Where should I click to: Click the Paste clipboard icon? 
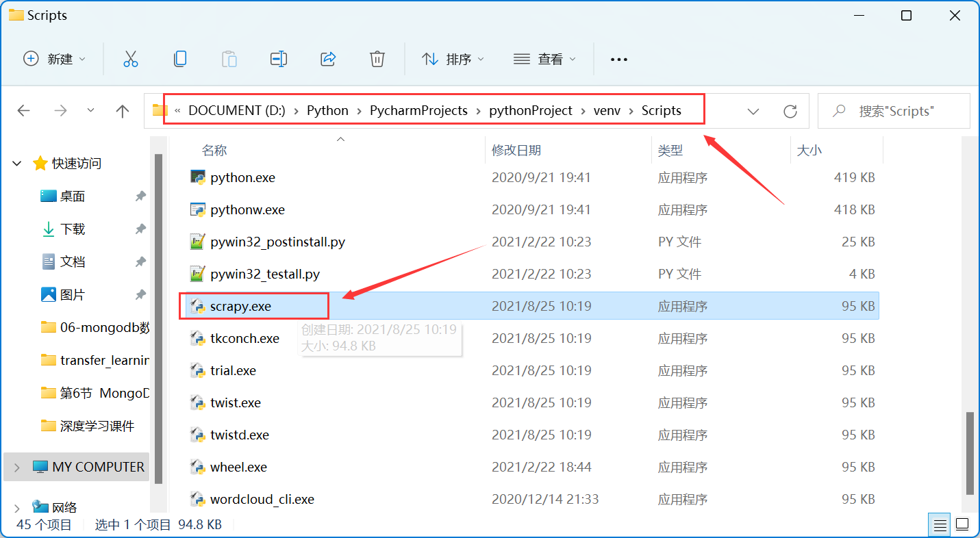click(229, 60)
